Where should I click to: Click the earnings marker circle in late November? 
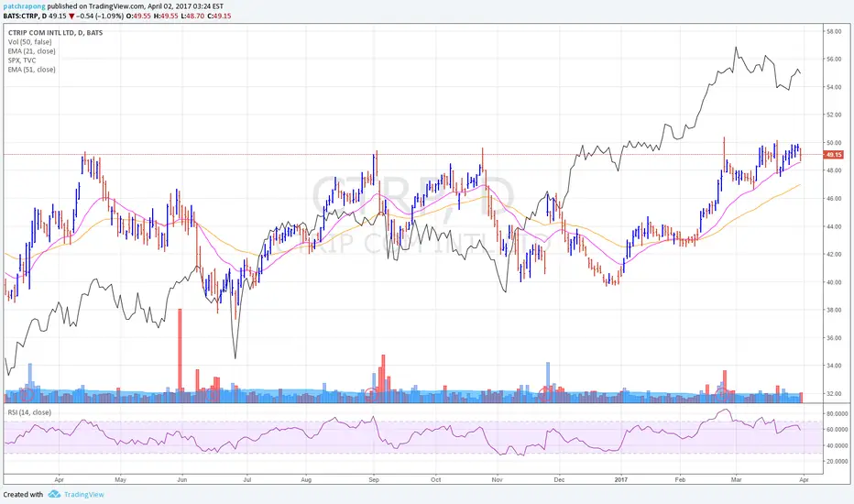pyautogui.click(x=544, y=394)
